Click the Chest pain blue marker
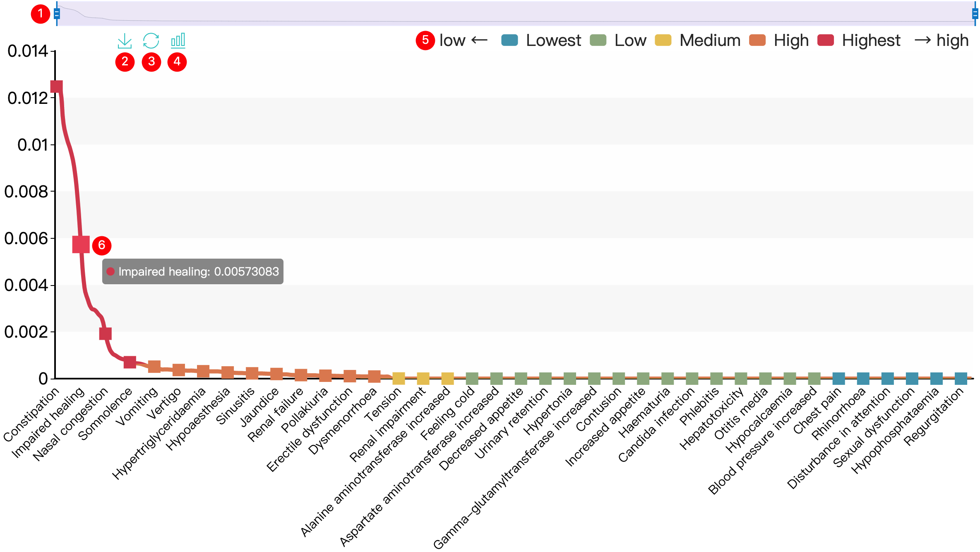This screenshot has width=980, height=552. 838,378
